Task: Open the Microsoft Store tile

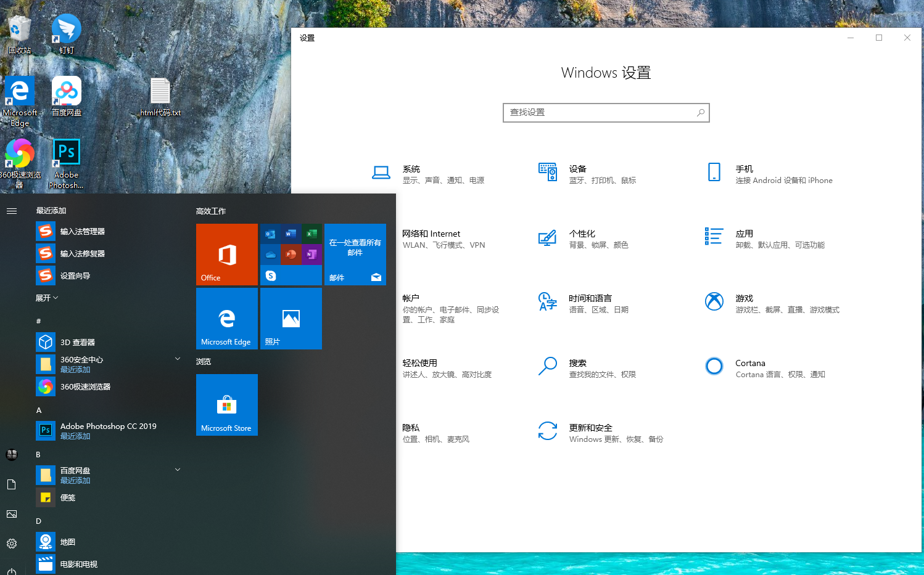Action: point(226,405)
